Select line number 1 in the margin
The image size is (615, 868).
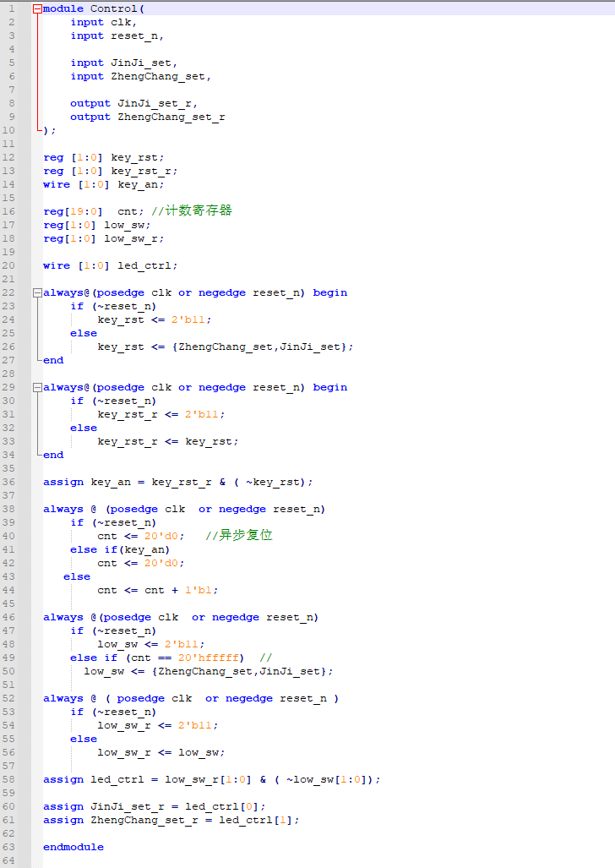12,8
